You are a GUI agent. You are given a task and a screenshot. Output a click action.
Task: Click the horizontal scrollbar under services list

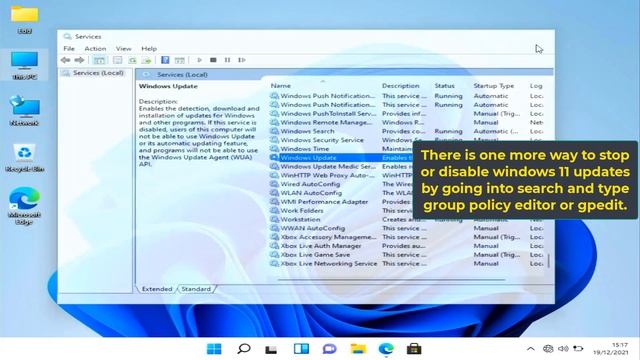391,280
